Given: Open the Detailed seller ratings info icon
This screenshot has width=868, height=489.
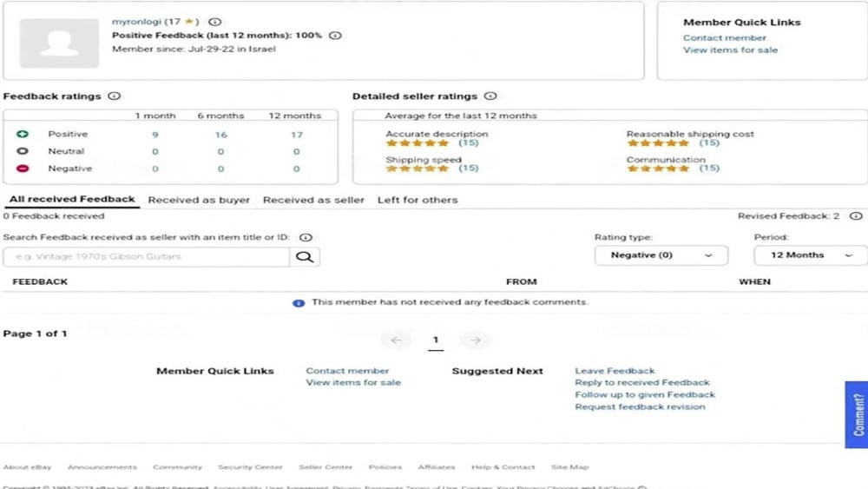Looking at the screenshot, I should point(490,96).
